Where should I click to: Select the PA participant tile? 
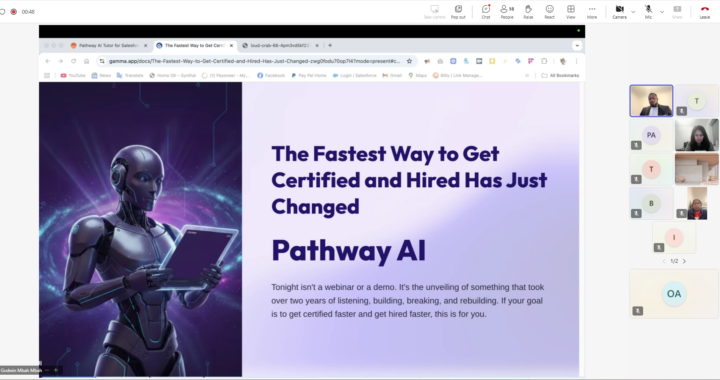[651, 135]
